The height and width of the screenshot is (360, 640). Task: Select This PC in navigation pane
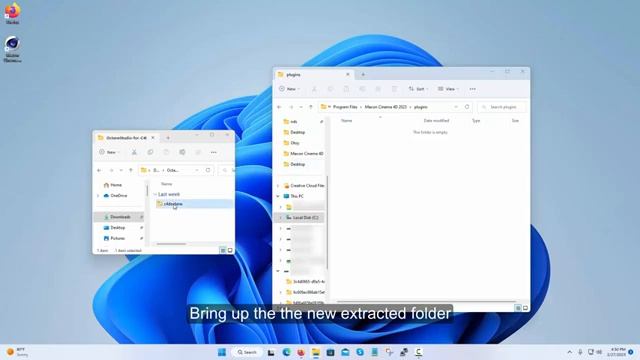coord(293,196)
